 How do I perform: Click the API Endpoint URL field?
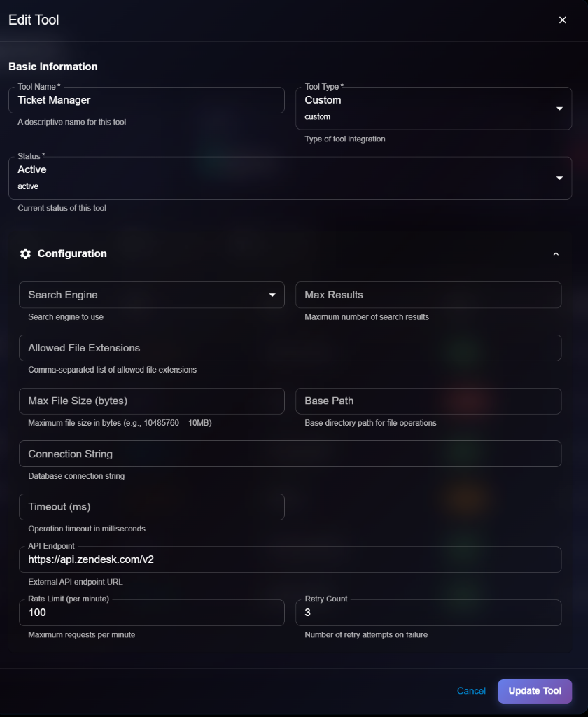point(290,559)
